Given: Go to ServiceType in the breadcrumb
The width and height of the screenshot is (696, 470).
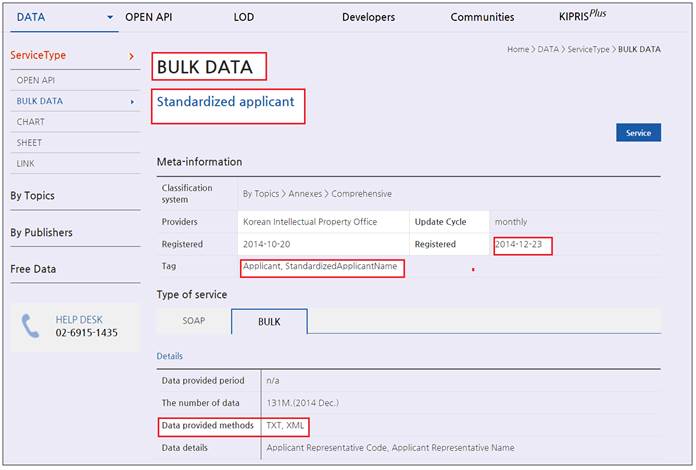Looking at the screenshot, I should 588,49.
